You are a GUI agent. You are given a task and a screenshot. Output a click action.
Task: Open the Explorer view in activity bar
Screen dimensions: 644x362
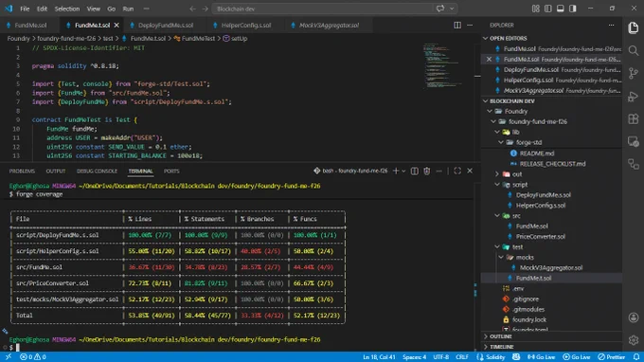pyautogui.click(x=634, y=27)
